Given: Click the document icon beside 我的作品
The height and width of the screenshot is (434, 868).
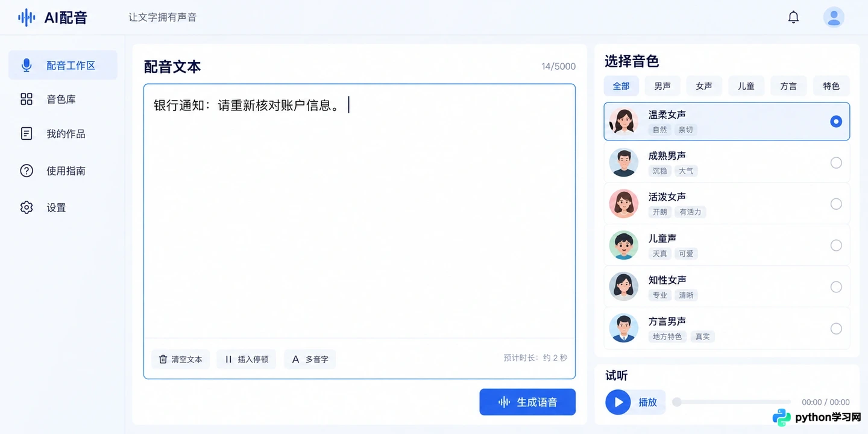Looking at the screenshot, I should click(27, 133).
